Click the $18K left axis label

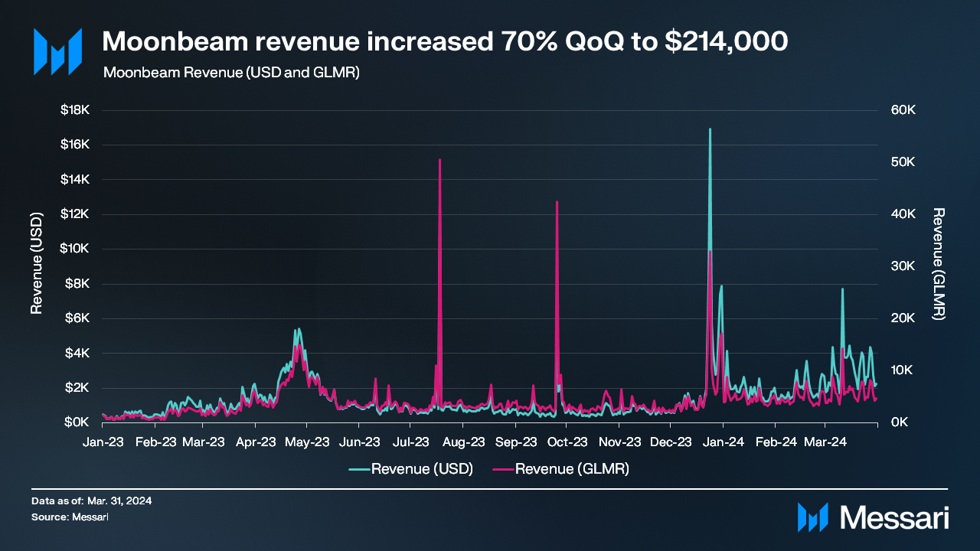[76, 110]
